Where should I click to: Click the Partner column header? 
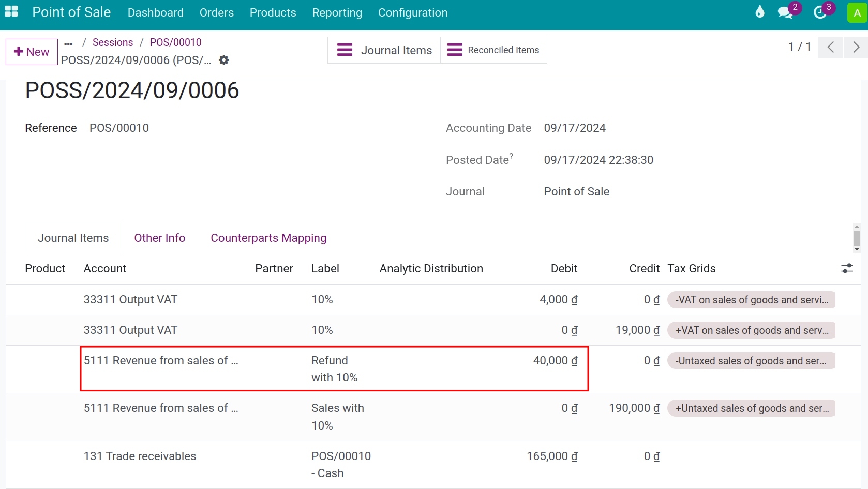(274, 268)
